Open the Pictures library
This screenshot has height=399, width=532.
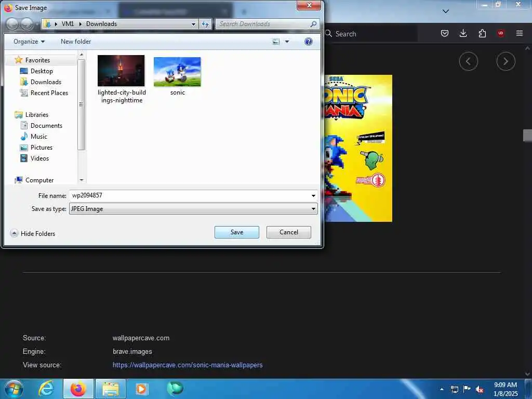pos(42,147)
